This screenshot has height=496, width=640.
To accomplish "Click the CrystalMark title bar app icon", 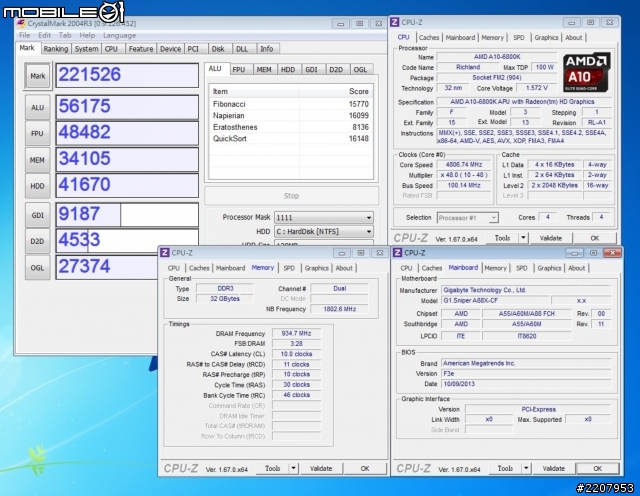I will [x=20, y=24].
